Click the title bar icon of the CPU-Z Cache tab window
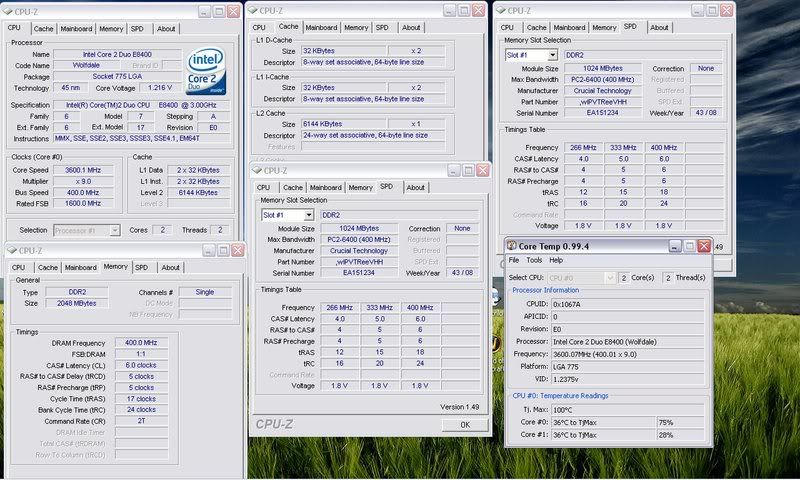Image resolution: width=800 pixels, height=480 pixels. click(x=252, y=10)
